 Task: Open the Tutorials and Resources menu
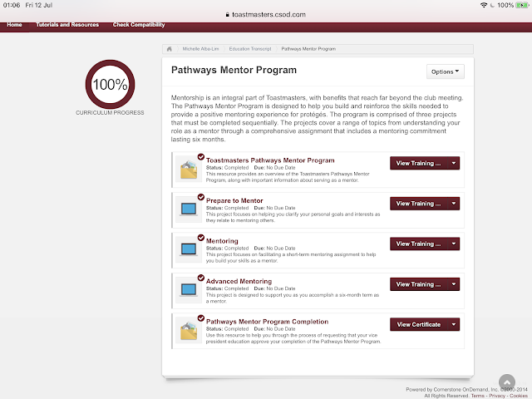(67, 25)
